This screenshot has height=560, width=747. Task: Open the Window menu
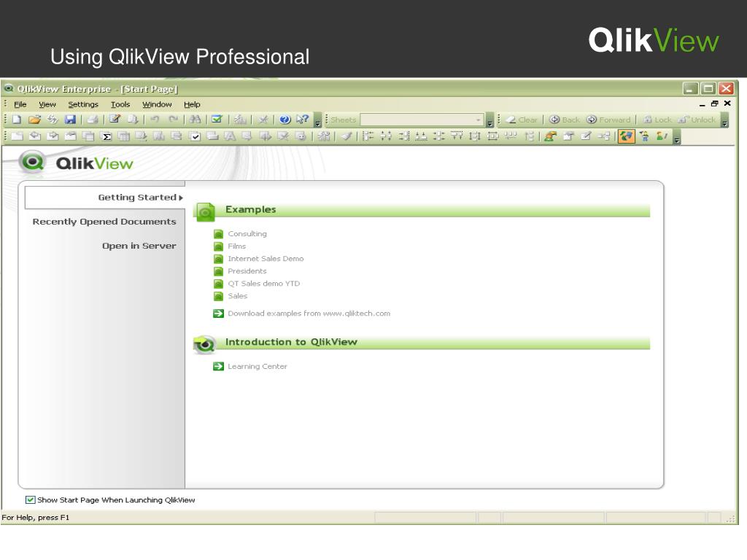(157, 104)
